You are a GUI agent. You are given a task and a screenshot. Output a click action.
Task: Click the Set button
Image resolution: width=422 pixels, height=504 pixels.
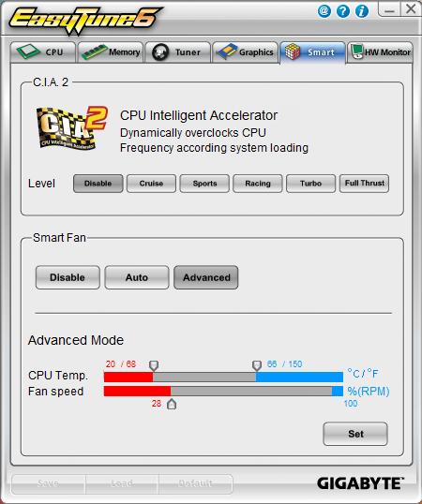tap(355, 434)
